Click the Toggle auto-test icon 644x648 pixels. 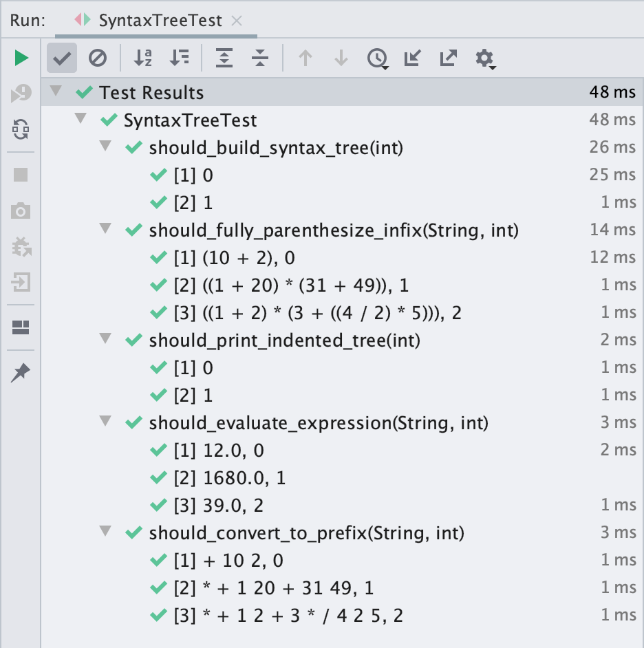pos(21,129)
